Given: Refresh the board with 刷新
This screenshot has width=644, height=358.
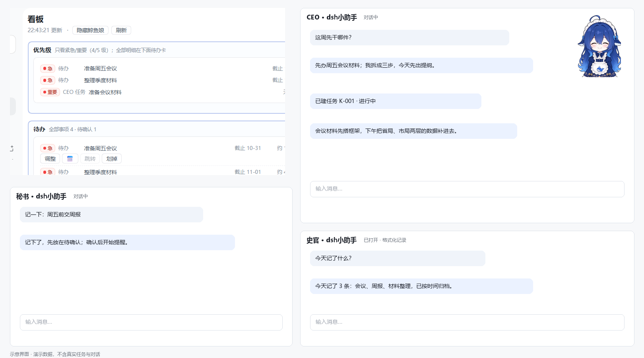Looking at the screenshot, I should click(121, 30).
